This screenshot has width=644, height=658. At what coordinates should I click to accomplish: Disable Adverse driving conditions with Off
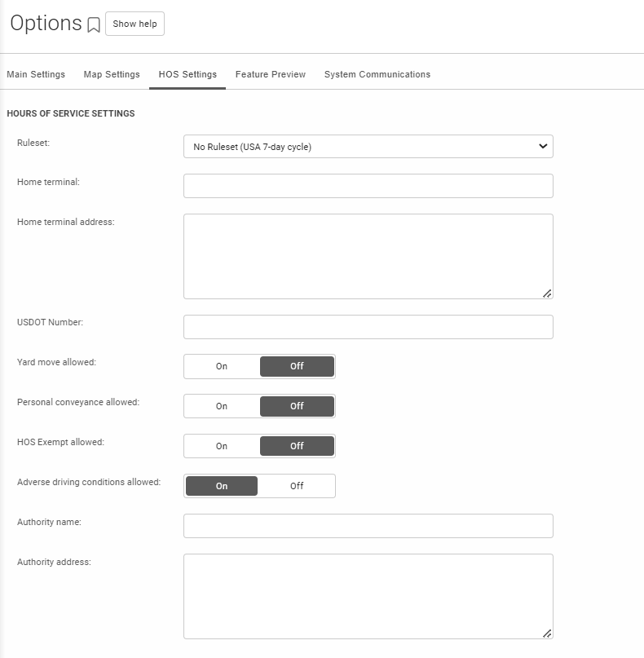pyautogui.click(x=297, y=486)
